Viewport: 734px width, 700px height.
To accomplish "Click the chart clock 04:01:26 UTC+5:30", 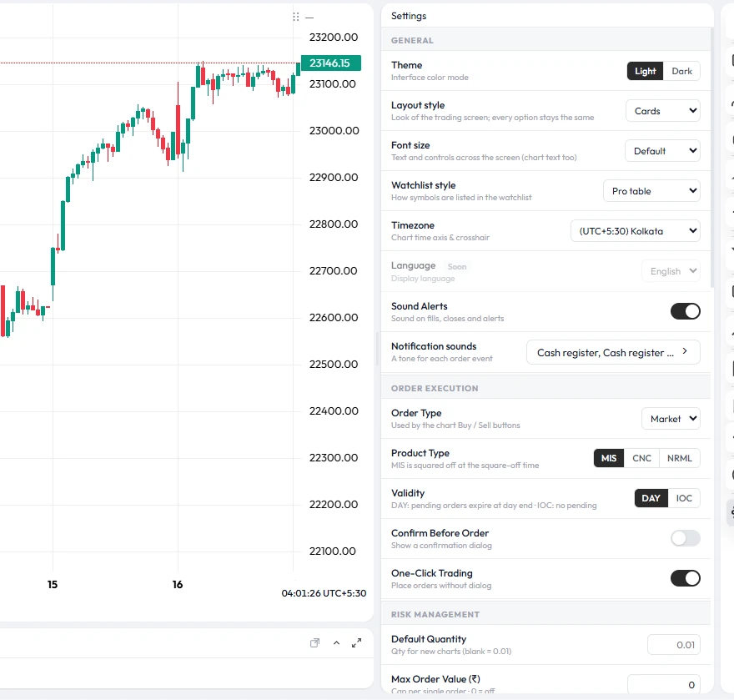I will pyautogui.click(x=324, y=593).
